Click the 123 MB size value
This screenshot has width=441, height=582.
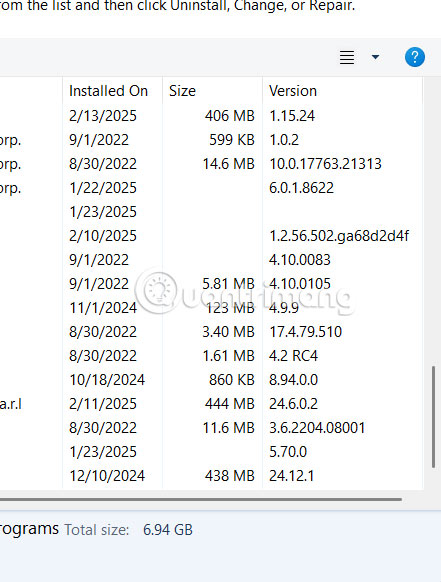(230, 308)
